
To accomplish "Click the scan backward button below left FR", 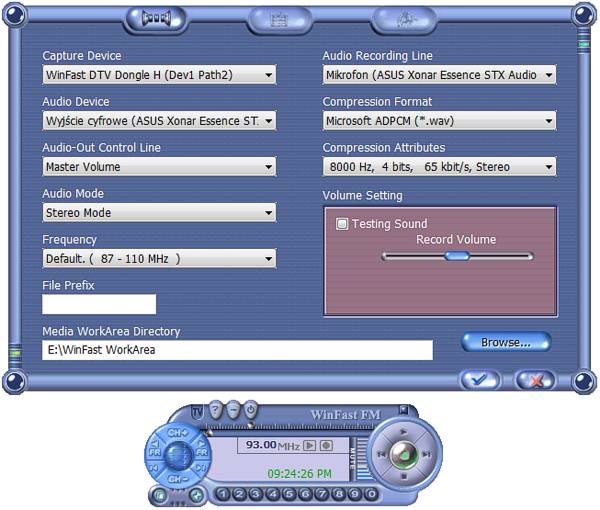I will (154, 468).
